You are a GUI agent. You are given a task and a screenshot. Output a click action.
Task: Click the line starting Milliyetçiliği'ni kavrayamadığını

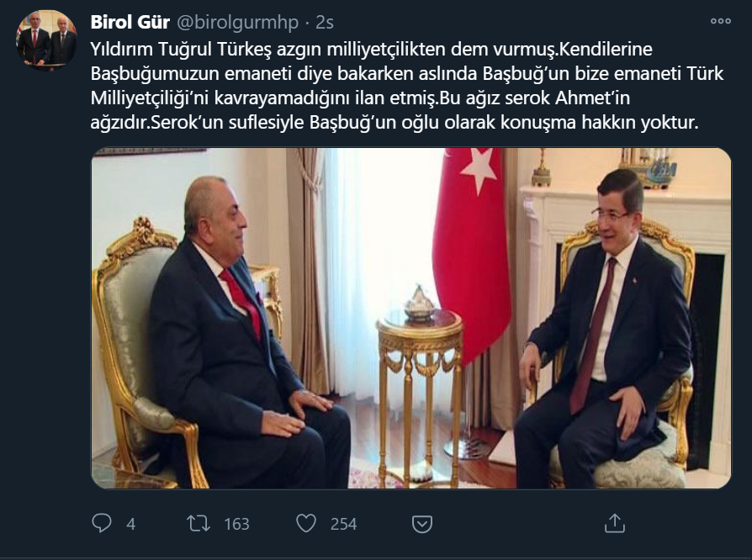360,98
